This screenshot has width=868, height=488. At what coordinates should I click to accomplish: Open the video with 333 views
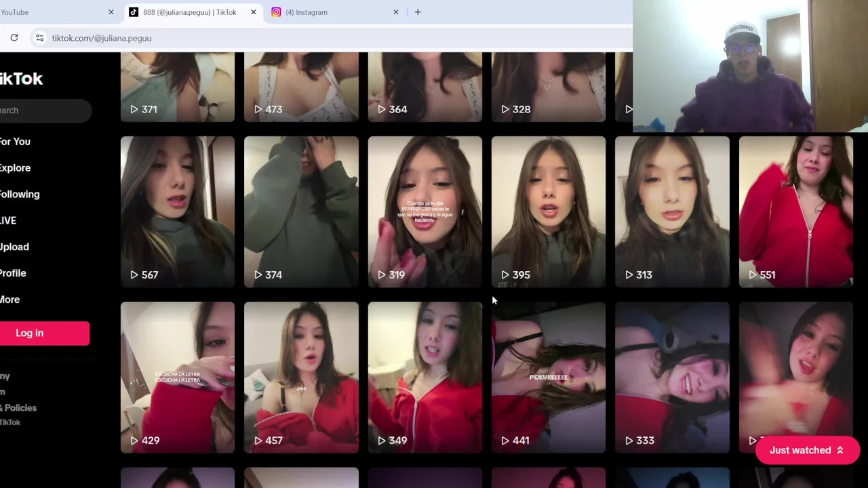pos(672,378)
